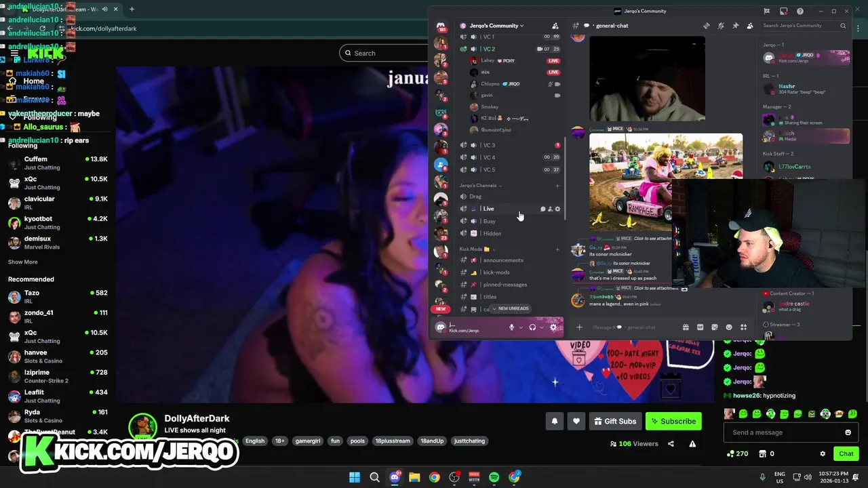This screenshot has width=868, height=488.
Task: Toggle member list icon in Discord header
Action: coord(750,26)
